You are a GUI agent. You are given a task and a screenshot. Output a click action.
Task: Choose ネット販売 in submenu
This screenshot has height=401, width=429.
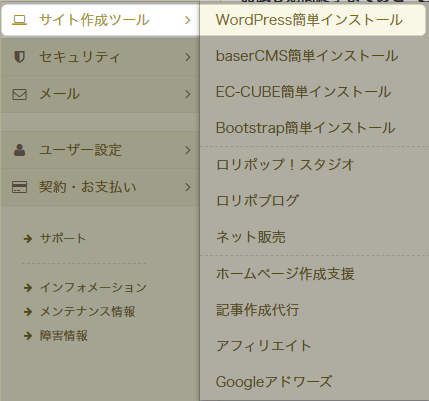251,237
